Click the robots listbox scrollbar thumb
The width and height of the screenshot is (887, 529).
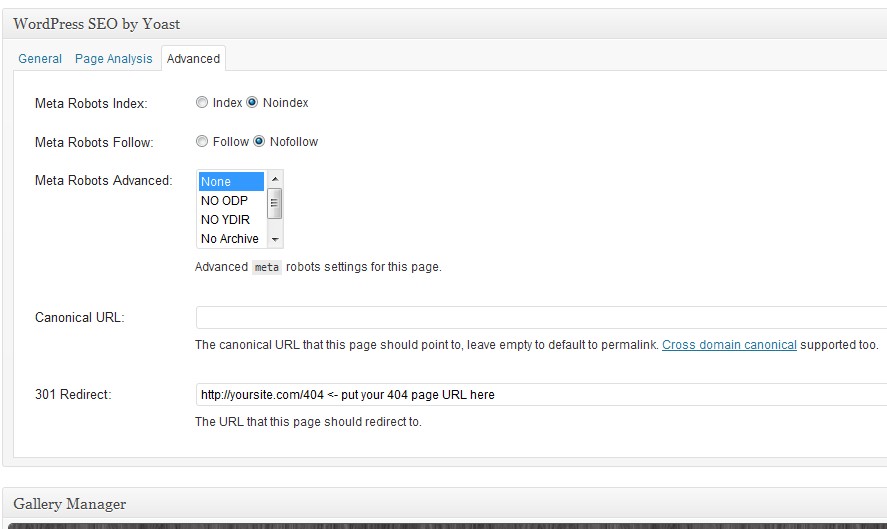tap(275, 203)
